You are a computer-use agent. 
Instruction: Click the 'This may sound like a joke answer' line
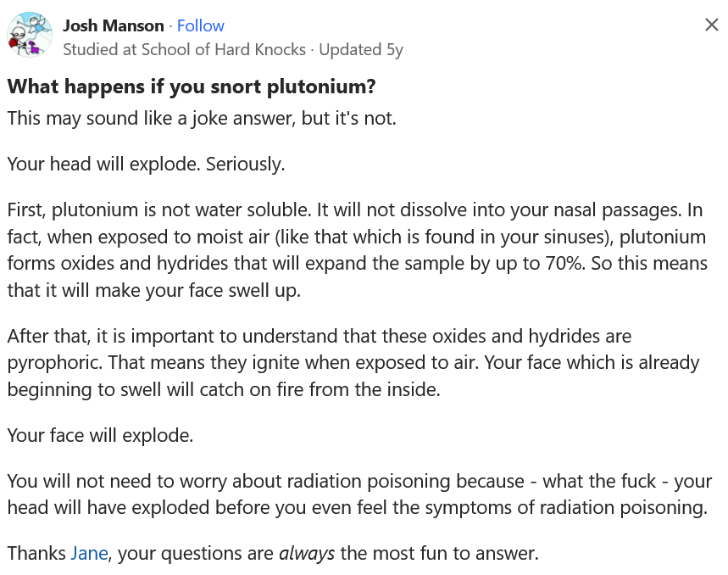(x=202, y=119)
